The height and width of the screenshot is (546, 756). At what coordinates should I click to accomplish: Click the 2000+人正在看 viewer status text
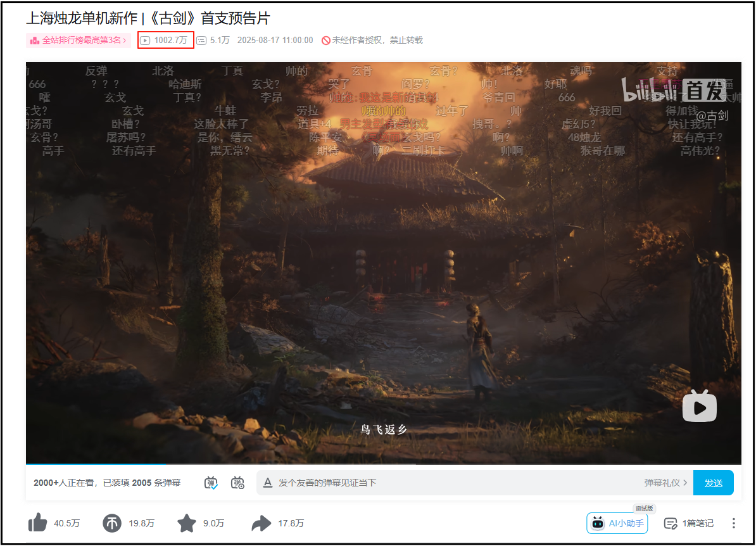click(x=64, y=483)
